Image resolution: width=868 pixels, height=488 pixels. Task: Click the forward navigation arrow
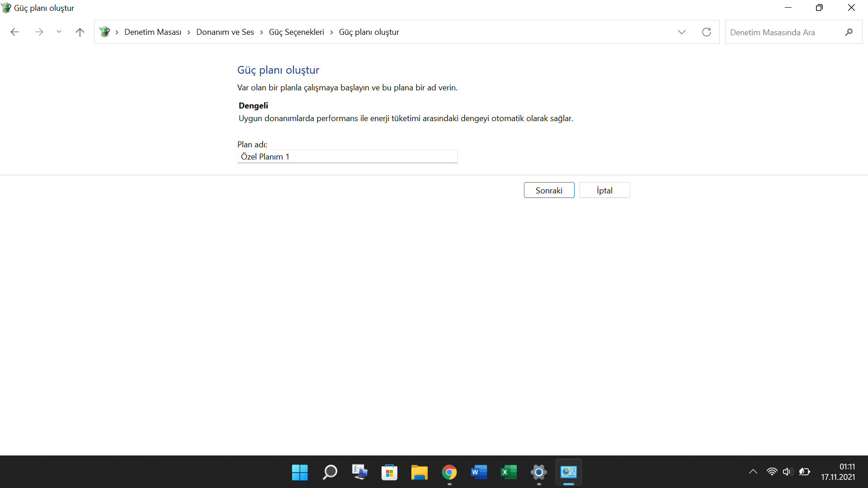click(39, 32)
